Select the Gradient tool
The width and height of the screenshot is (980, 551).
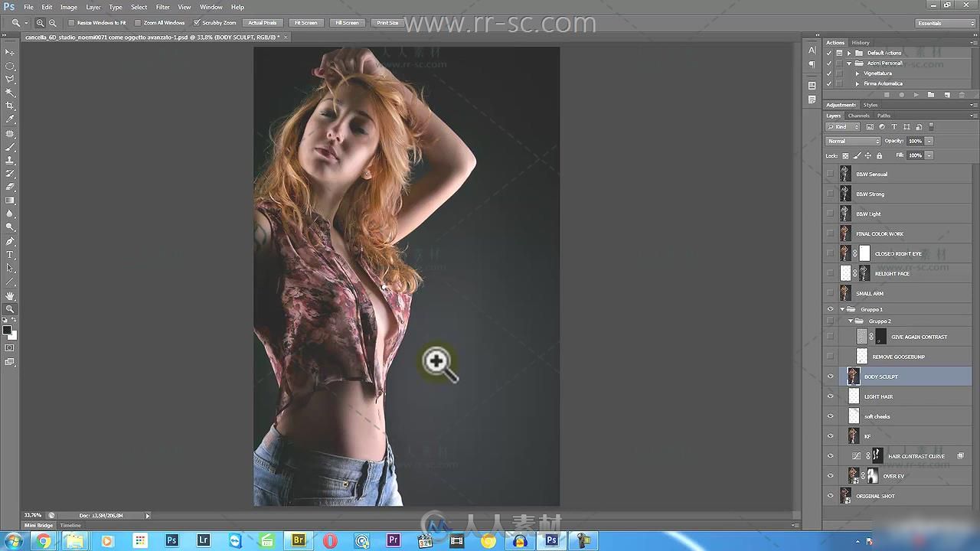pos(10,201)
